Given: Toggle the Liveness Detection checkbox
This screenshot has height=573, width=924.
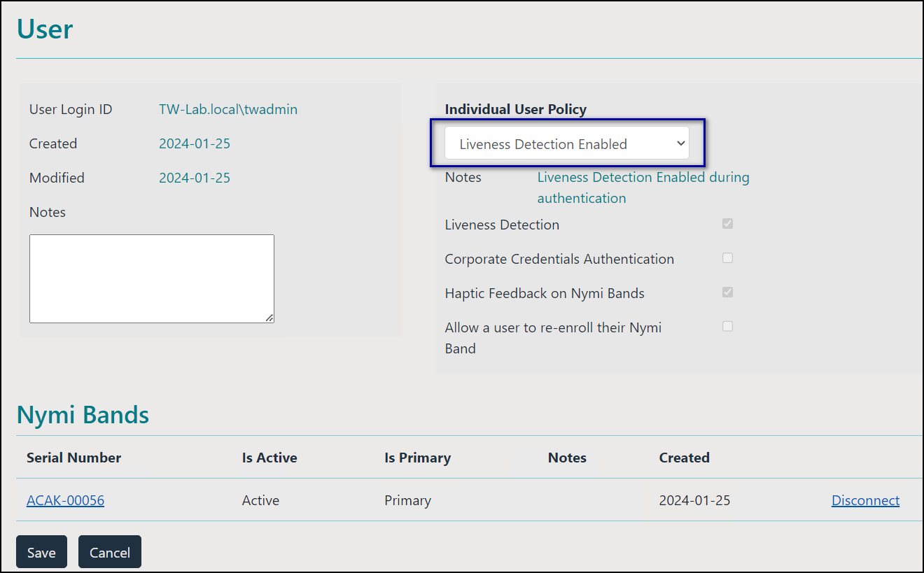Looking at the screenshot, I should [727, 224].
